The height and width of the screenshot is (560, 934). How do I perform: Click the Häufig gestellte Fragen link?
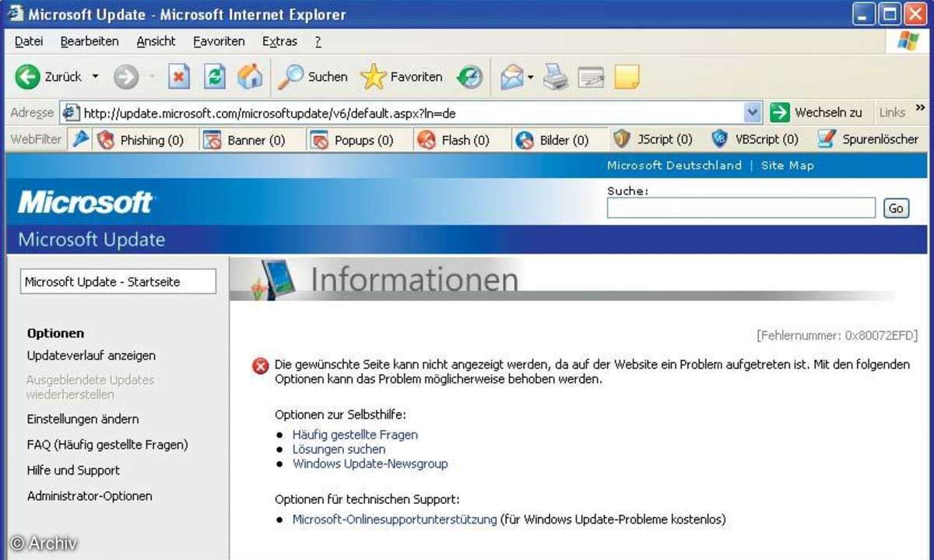355,435
